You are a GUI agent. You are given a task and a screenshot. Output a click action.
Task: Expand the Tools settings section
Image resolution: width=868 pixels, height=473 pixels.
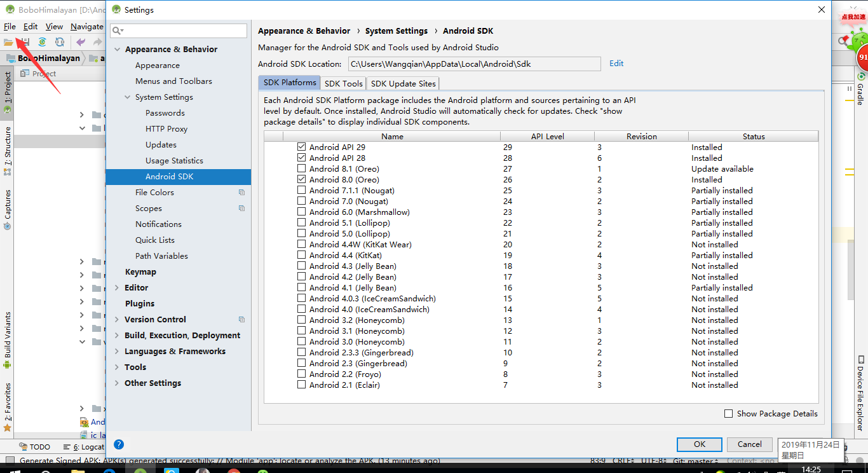click(117, 367)
